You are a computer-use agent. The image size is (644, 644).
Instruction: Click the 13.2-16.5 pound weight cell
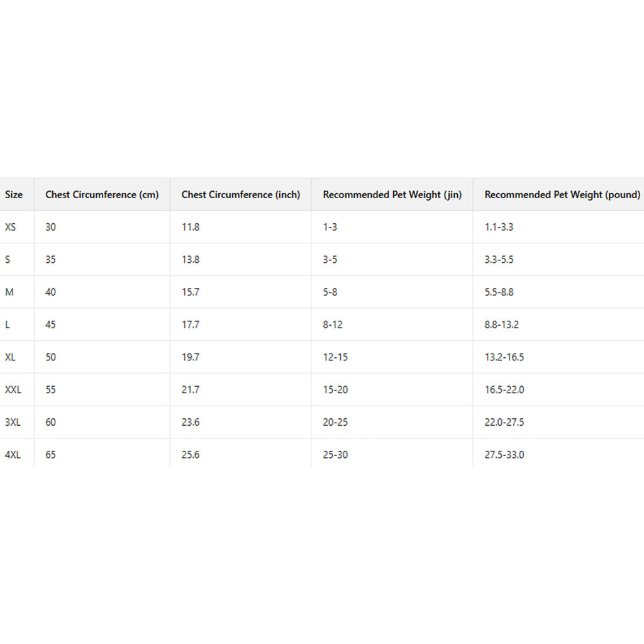[x=504, y=357]
